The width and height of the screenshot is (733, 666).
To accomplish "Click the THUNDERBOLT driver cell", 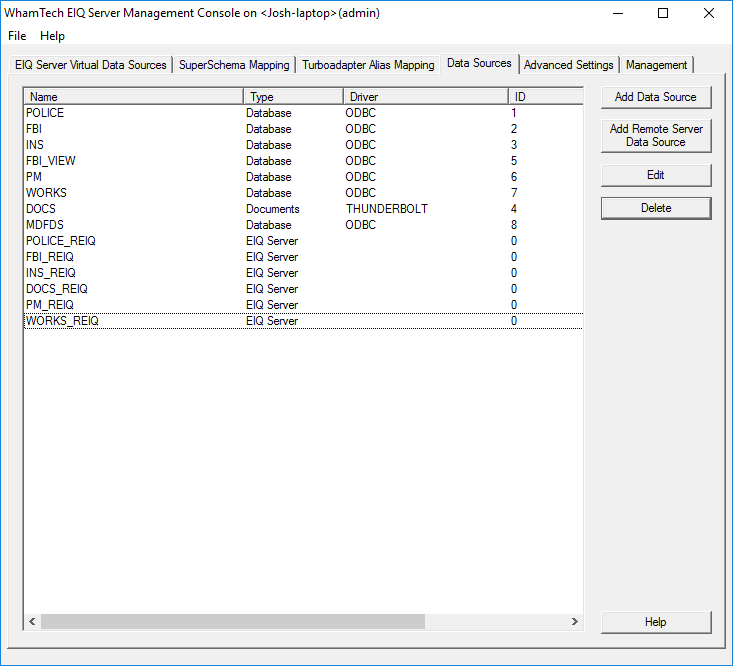I will tap(387, 209).
